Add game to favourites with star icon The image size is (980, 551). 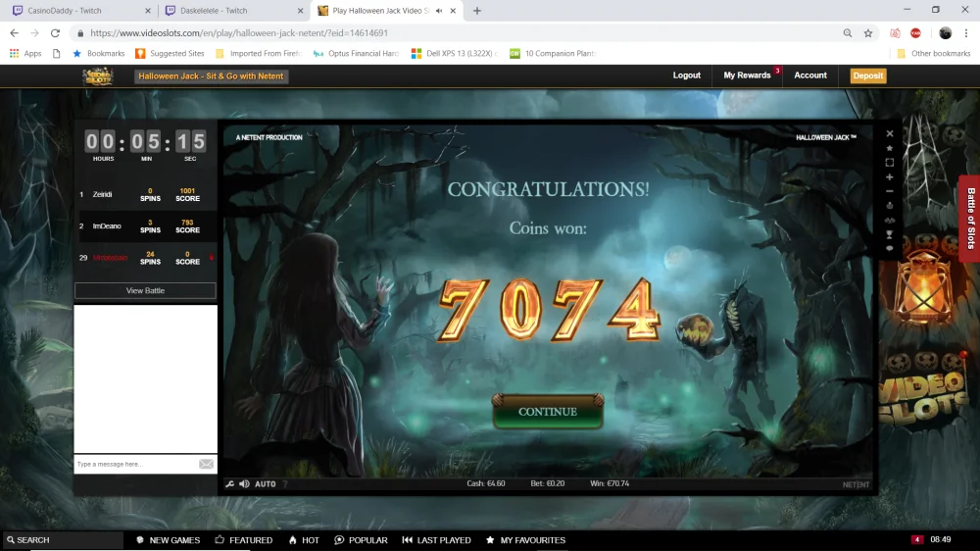click(x=890, y=148)
